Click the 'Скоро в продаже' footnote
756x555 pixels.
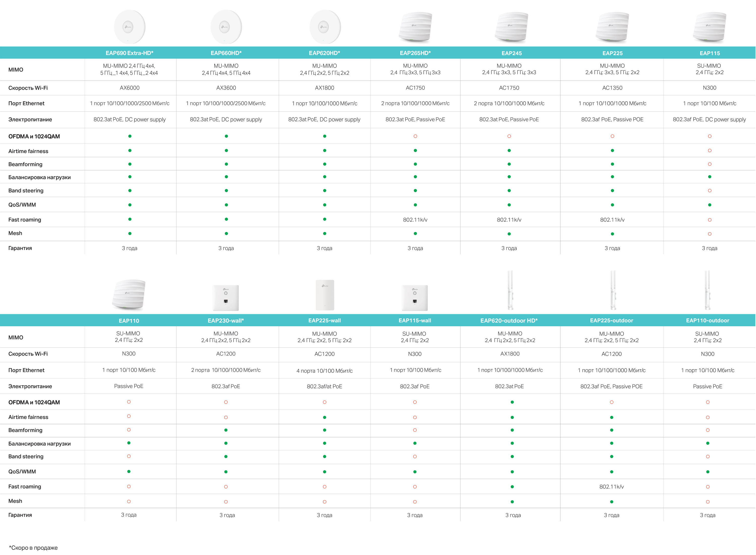(33, 548)
